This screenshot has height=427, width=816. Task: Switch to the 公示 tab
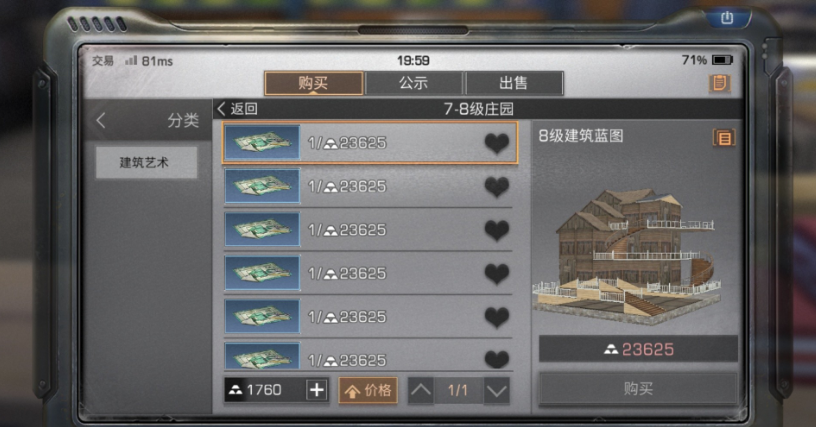tap(413, 83)
